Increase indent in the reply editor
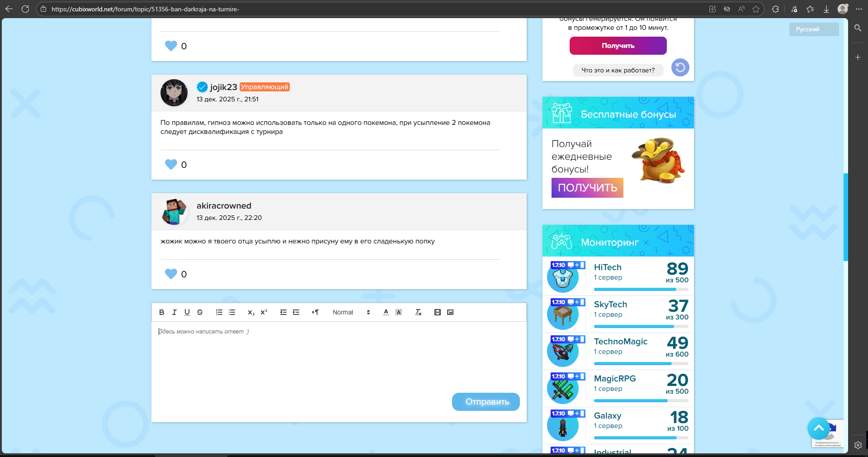This screenshot has width=868, height=457. [x=296, y=312]
